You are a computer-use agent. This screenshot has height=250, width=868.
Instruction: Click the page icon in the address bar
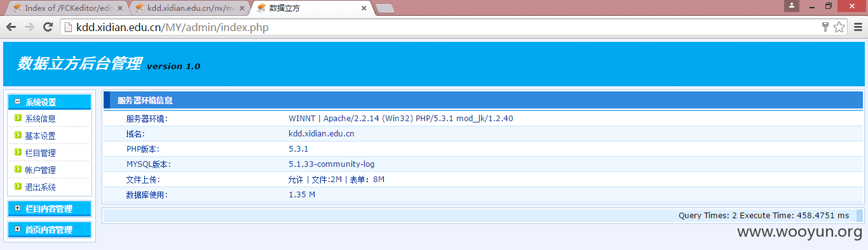coord(69,27)
